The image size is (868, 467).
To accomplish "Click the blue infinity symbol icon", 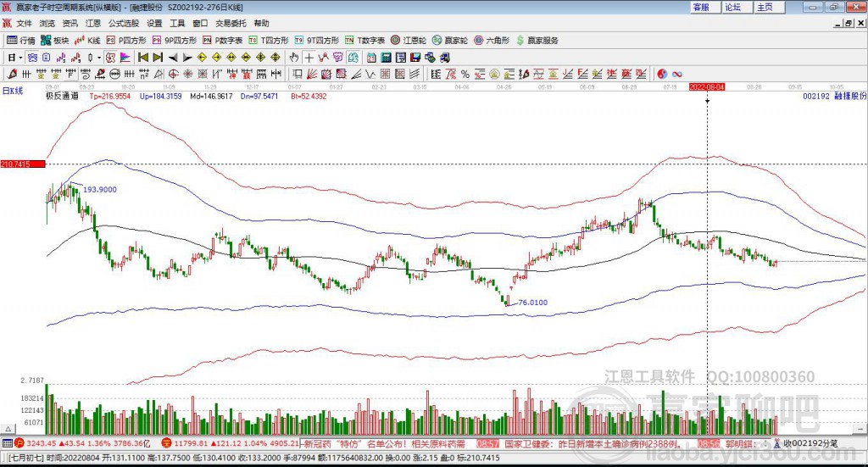I will click(677, 74).
